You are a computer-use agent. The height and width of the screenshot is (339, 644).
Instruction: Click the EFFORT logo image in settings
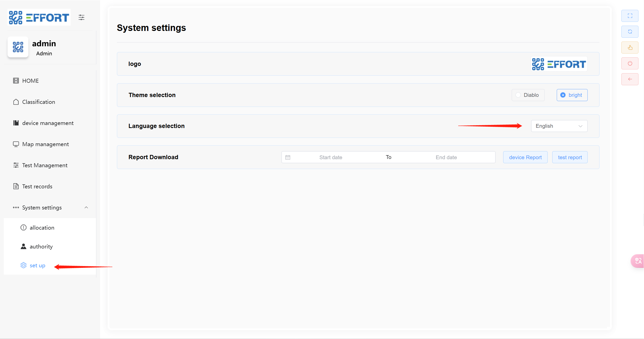(559, 64)
